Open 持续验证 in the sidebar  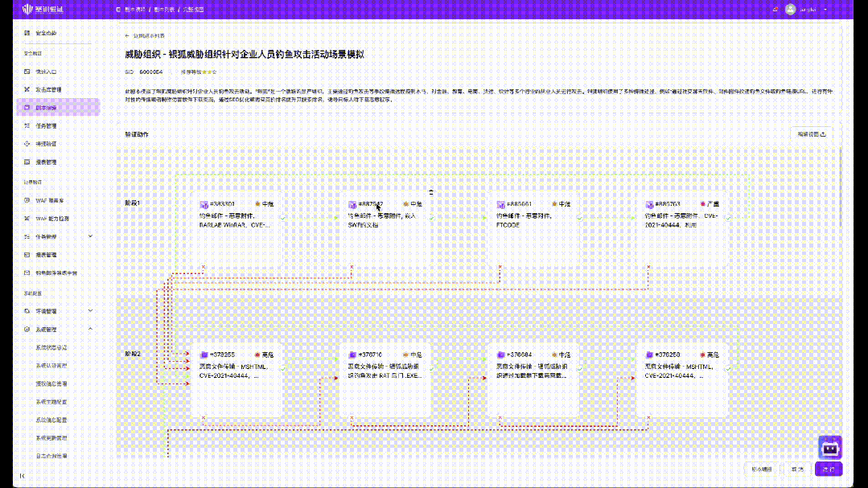(46, 144)
